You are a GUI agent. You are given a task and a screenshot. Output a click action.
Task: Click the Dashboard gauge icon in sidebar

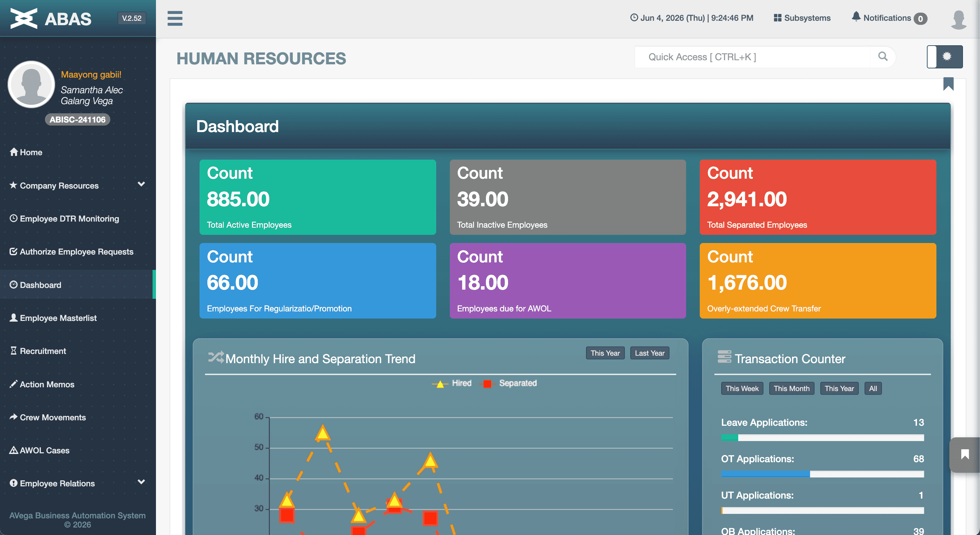click(x=13, y=285)
